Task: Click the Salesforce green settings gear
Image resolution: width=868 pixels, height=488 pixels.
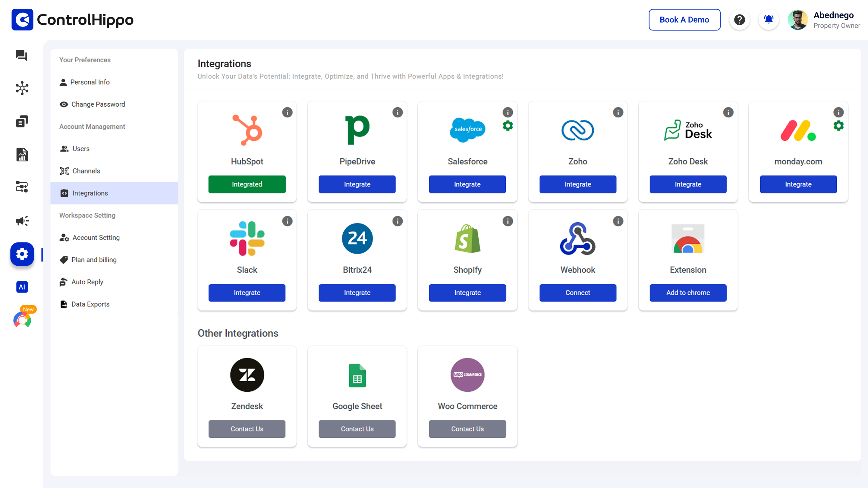Action: click(508, 126)
